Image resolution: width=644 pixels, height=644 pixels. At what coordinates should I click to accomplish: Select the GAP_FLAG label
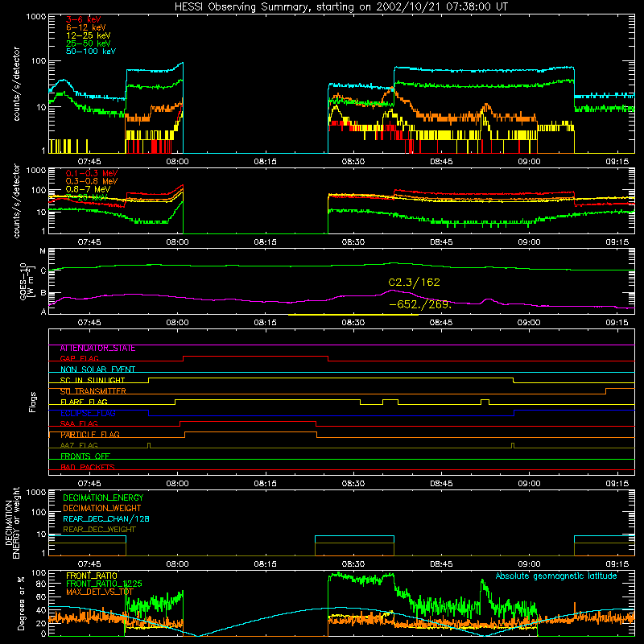click(80, 358)
